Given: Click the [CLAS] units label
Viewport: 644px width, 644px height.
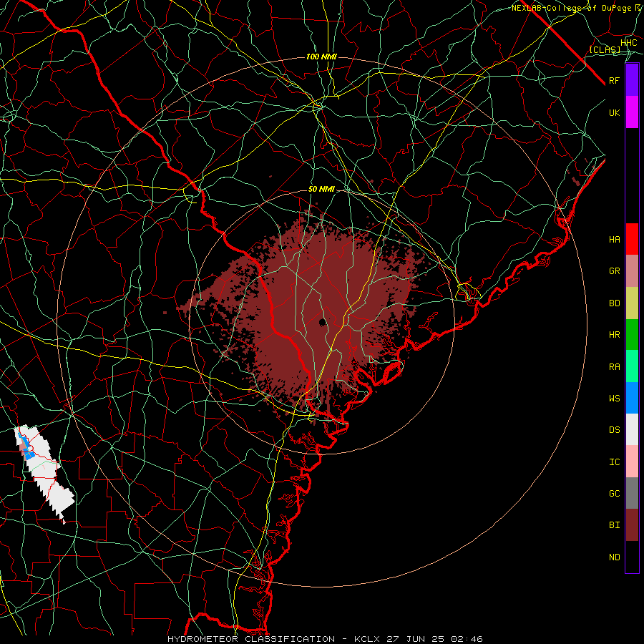Looking at the screenshot, I should pos(605,50).
